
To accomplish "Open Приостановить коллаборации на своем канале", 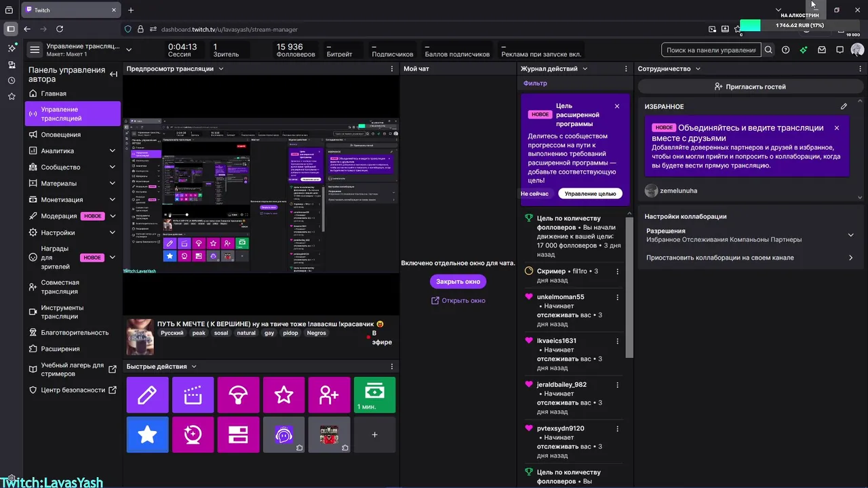I will pyautogui.click(x=751, y=258).
